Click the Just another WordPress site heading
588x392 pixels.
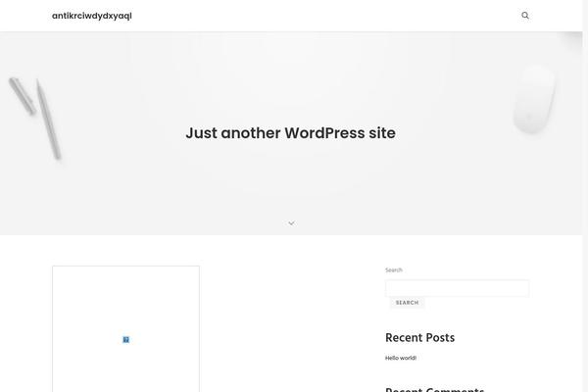291,133
